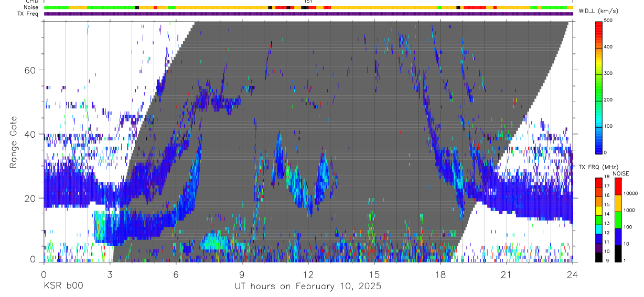The image size is (644, 297).
Task: Click the '10000' label on the NOISE scale
Action: tap(630, 193)
